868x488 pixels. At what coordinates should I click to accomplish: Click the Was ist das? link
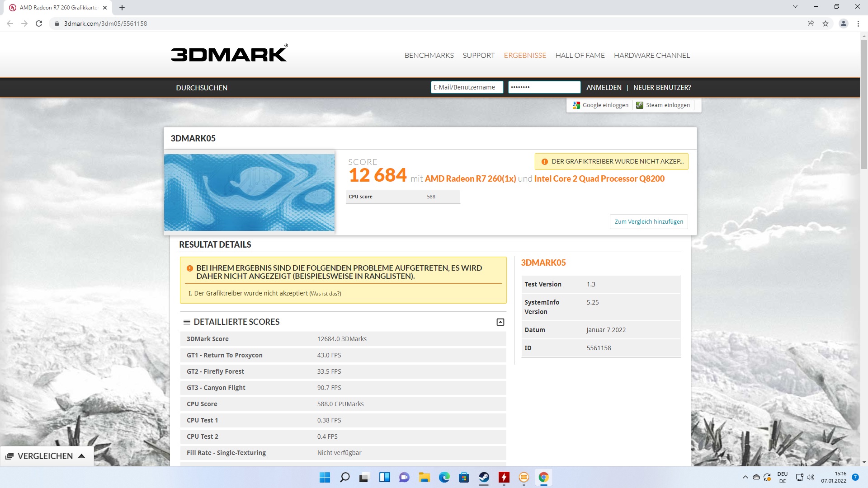point(325,294)
